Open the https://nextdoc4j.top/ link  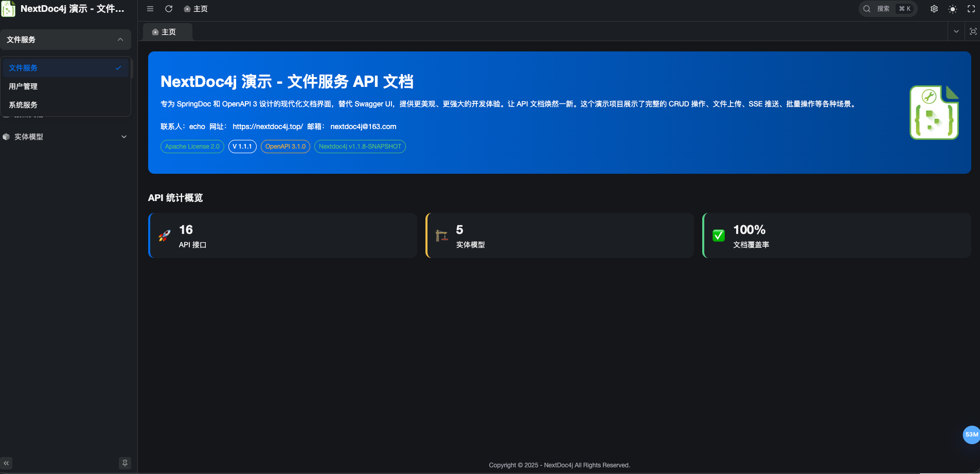click(x=267, y=126)
